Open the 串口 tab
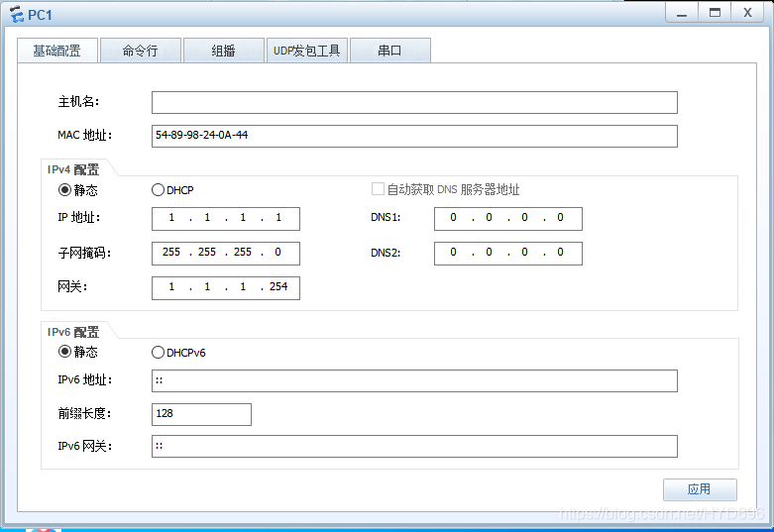The width and height of the screenshot is (774, 532). 389,51
